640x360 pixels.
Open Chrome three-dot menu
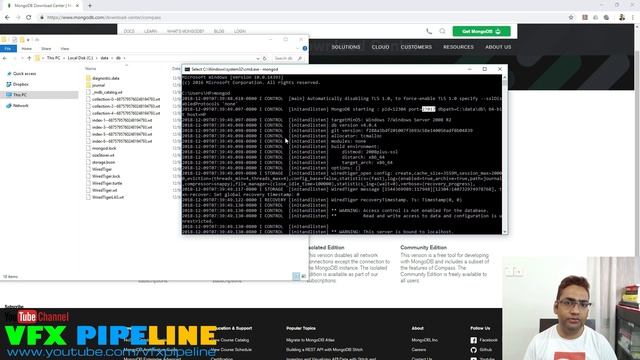[x=633, y=18]
